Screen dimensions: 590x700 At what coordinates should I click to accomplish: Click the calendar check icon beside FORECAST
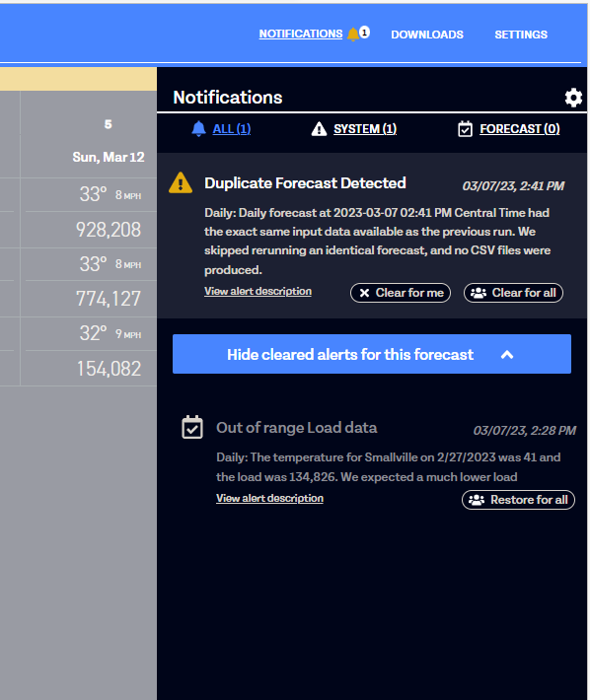[x=465, y=129]
